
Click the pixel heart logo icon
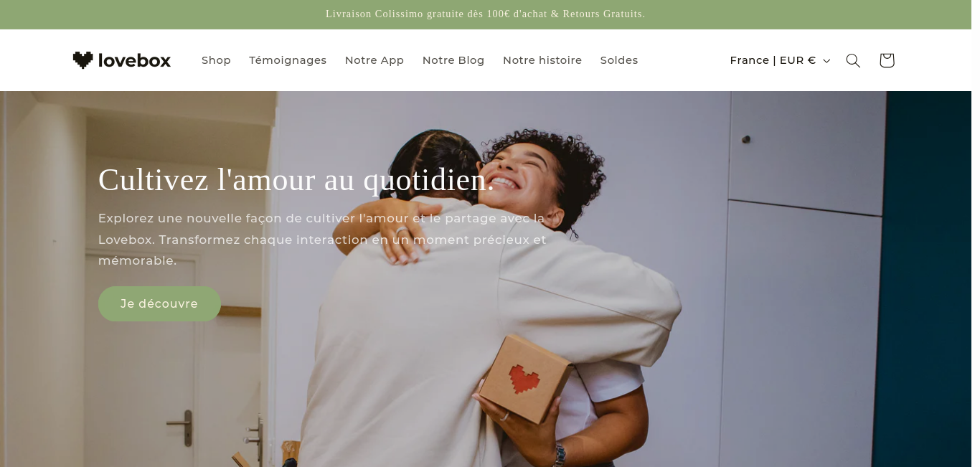click(83, 60)
